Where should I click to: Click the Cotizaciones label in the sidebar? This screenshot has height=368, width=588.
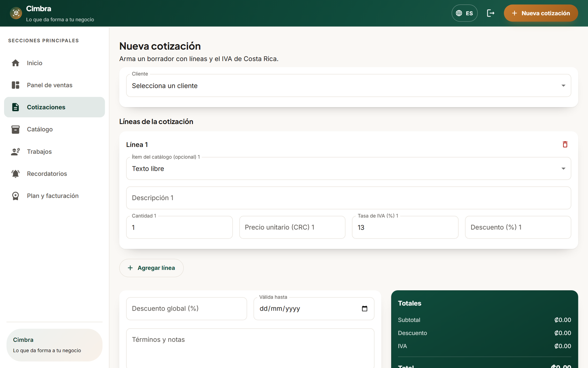(x=46, y=107)
